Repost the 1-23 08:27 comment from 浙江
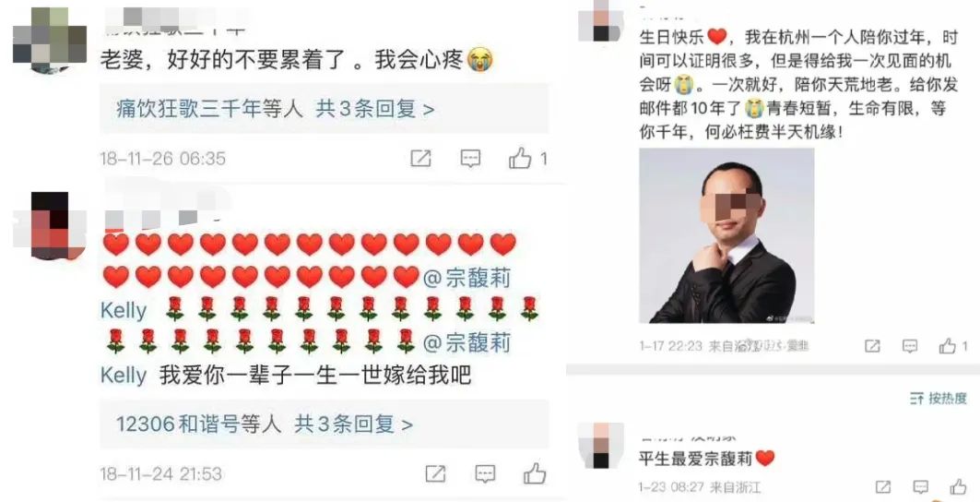This screenshot has width=980, height=502. [x=883, y=487]
